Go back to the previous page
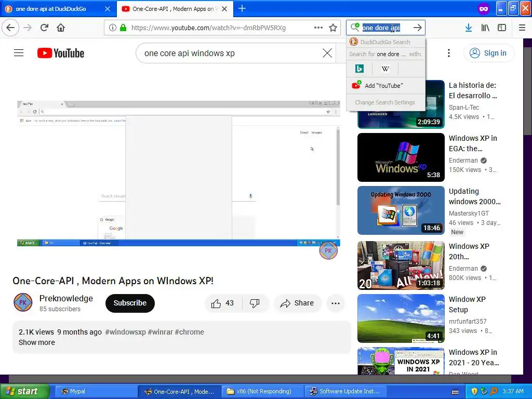This screenshot has width=532, height=399. [10, 28]
